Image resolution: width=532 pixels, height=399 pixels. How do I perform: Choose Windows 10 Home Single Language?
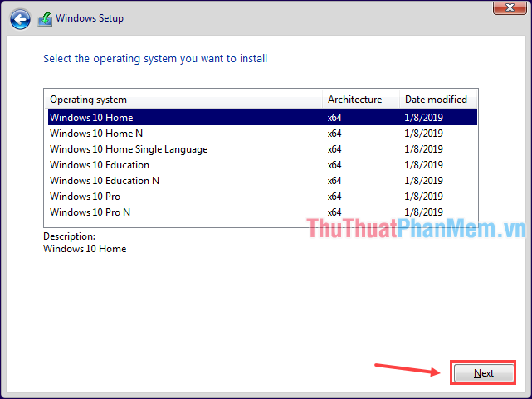(x=262, y=149)
